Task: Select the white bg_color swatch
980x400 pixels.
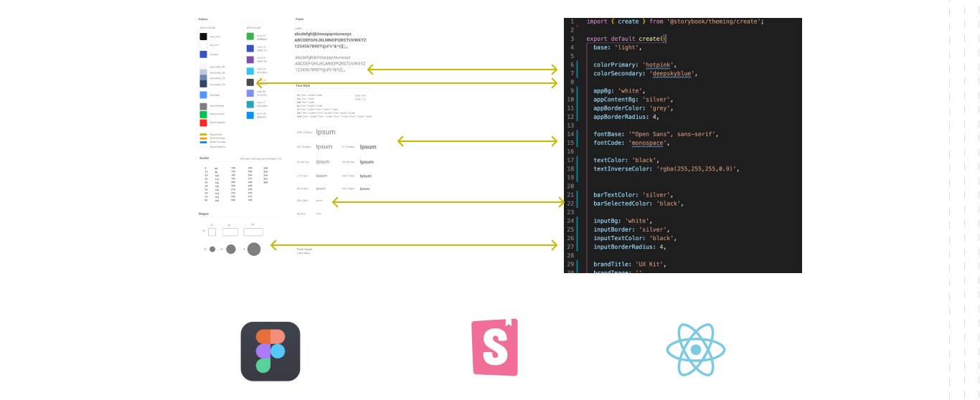Action: [x=203, y=45]
